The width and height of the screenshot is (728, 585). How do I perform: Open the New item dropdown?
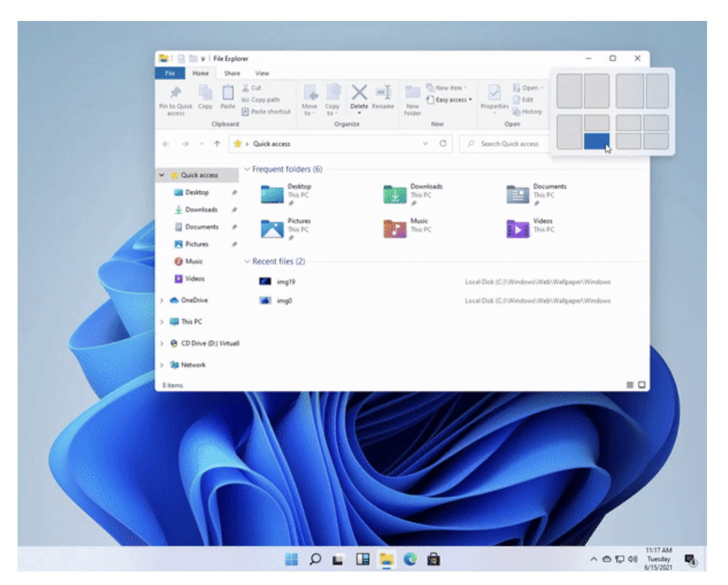(x=447, y=88)
